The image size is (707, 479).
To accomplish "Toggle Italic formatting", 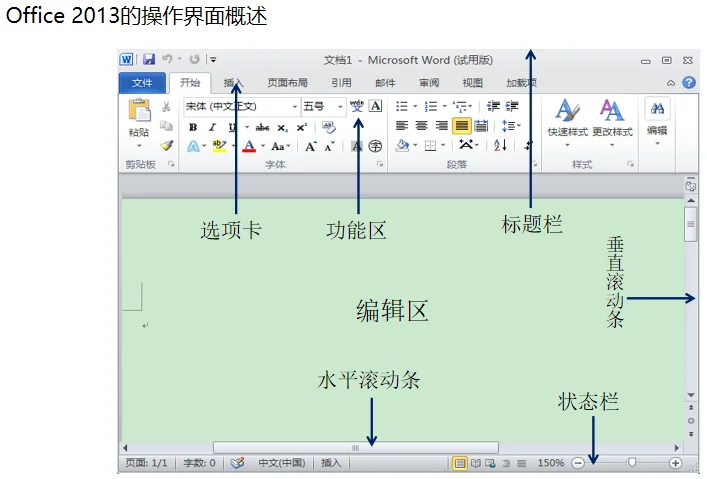I will coord(212,127).
